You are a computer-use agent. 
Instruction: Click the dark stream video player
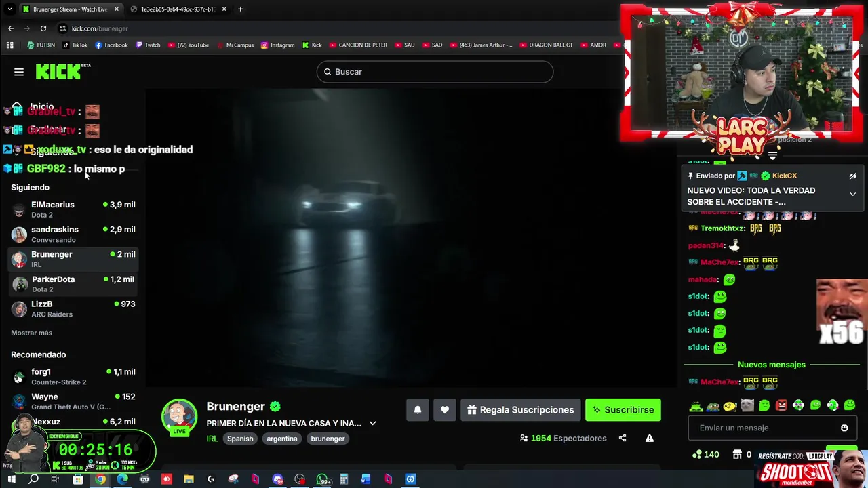pos(411,237)
